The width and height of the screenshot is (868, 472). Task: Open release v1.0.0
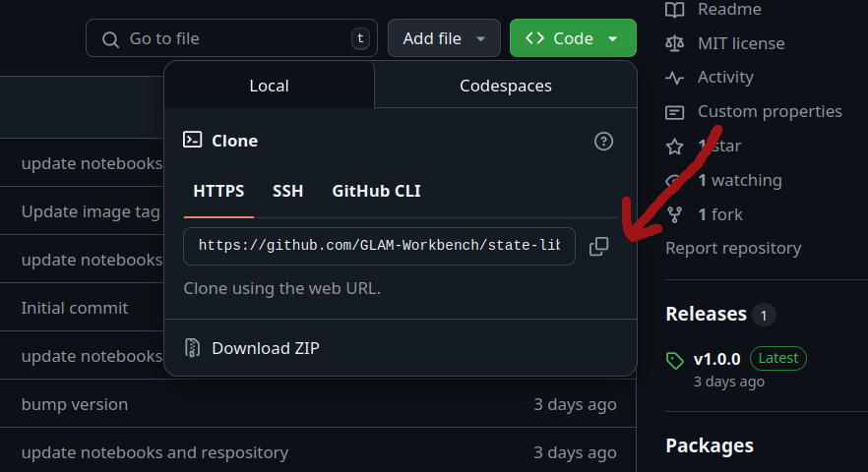(716, 359)
